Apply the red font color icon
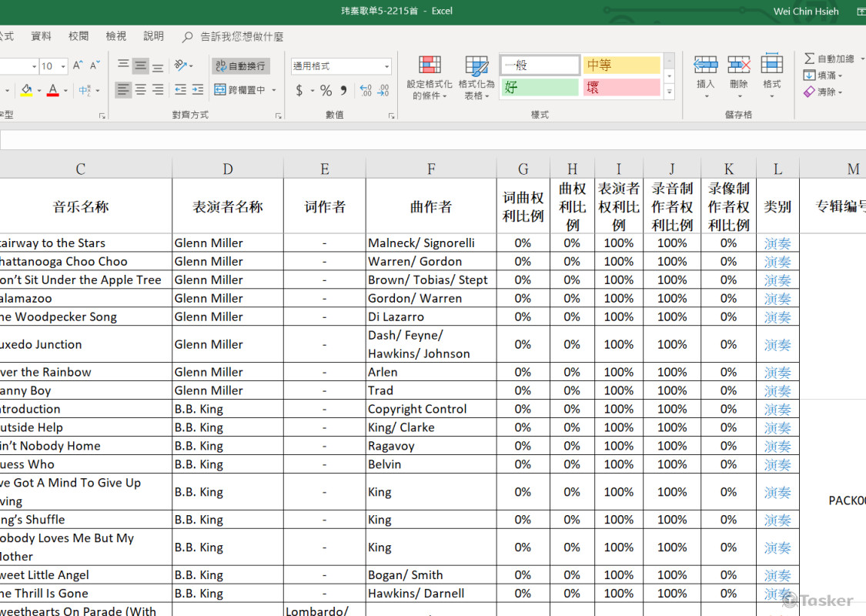 [52, 91]
